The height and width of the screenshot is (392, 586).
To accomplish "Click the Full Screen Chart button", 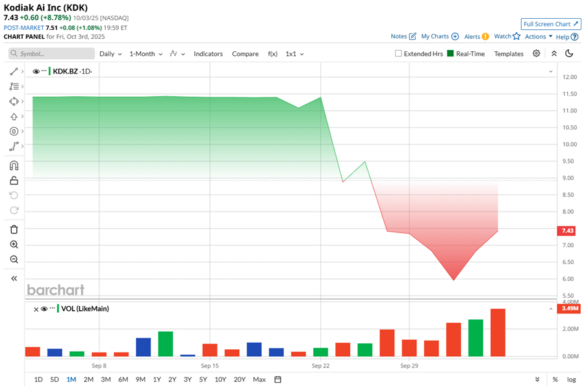I will coord(551,24).
